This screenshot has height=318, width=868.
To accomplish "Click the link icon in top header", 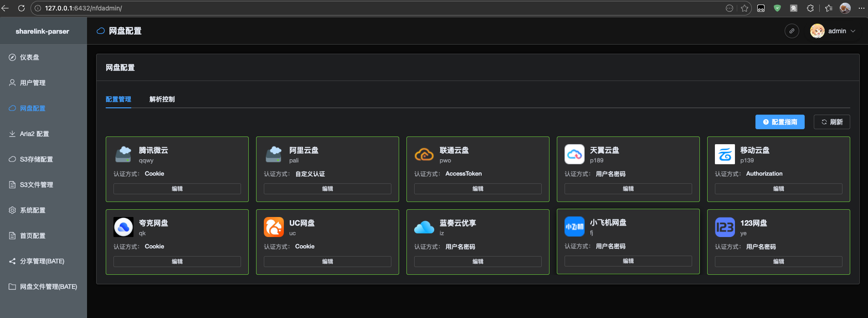I will 791,31.
